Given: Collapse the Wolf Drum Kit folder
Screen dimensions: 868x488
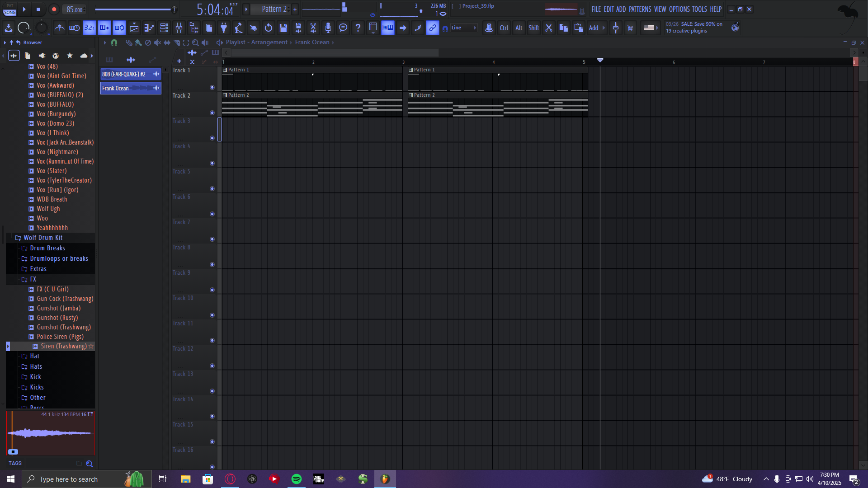Looking at the screenshot, I should (43, 238).
